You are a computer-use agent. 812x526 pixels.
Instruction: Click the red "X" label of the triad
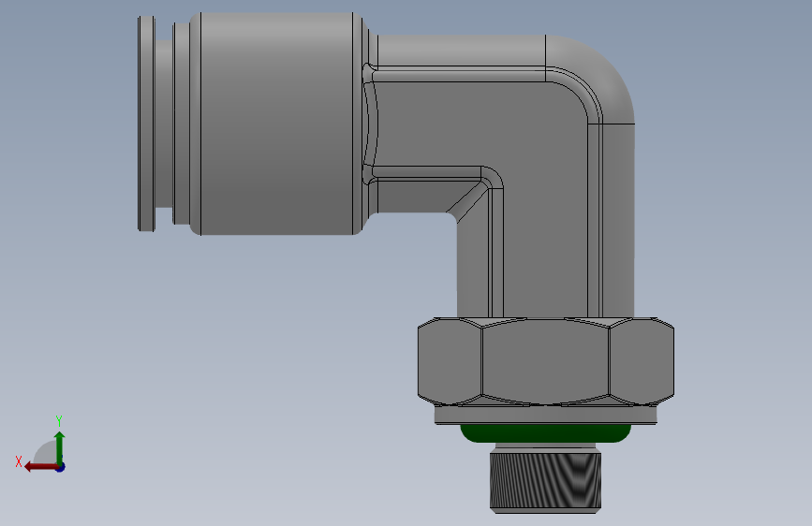[x=19, y=461]
